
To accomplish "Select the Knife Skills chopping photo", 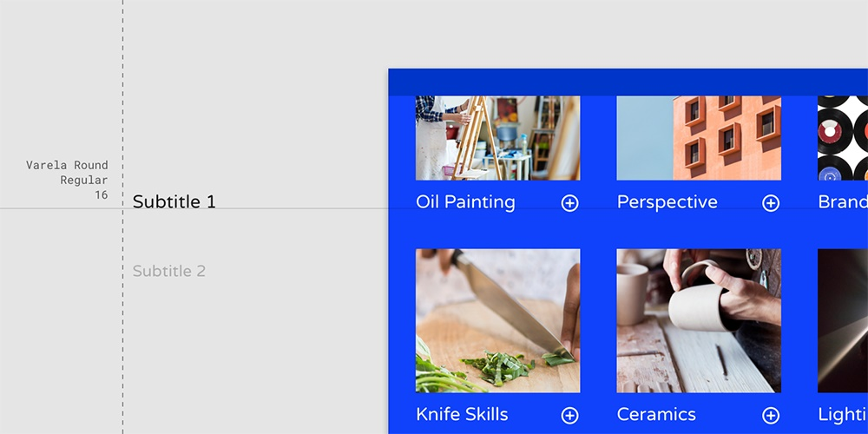I will tap(497, 320).
